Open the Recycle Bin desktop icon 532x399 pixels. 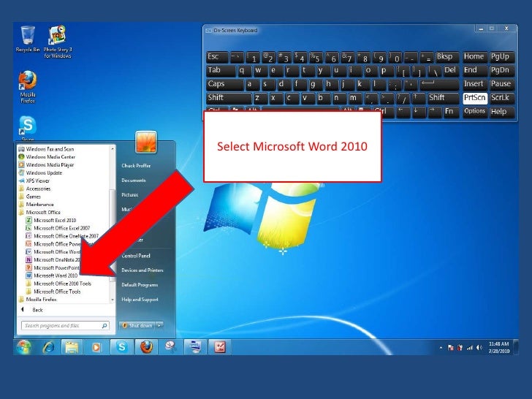pos(28,39)
